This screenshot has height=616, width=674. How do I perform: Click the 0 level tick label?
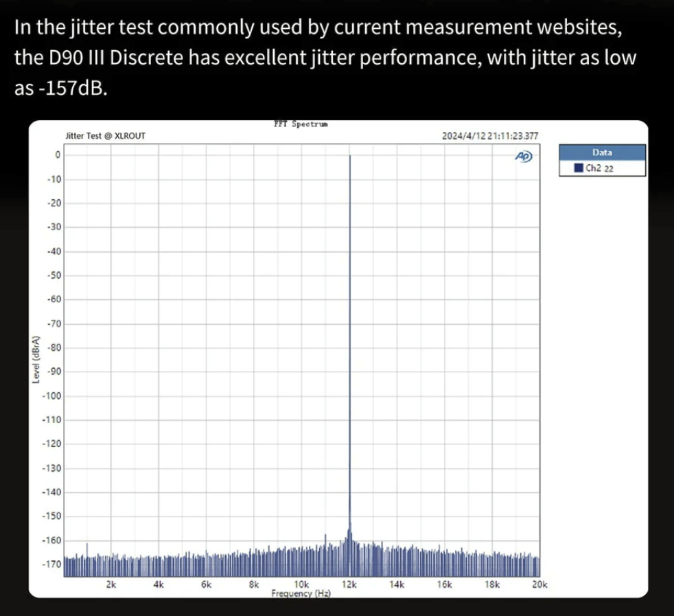point(58,155)
